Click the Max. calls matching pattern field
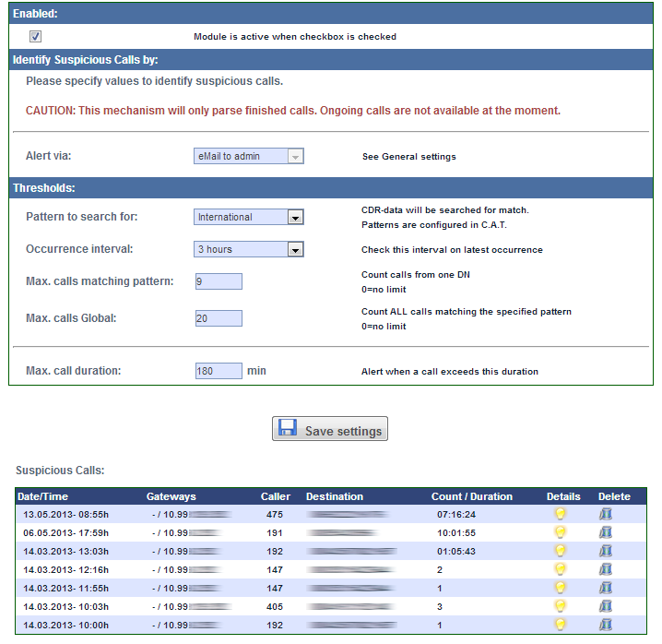This screenshot has height=644, width=662. coord(219,281)
